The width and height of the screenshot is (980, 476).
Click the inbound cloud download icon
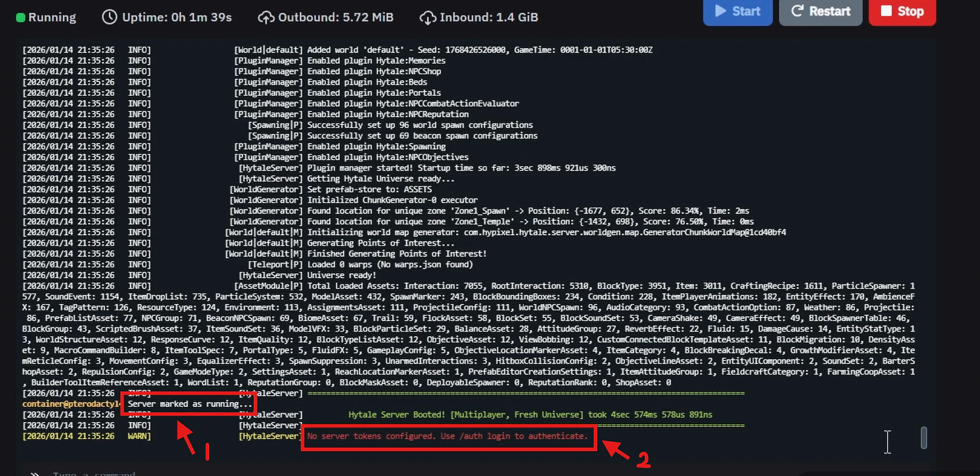(x=428, y=18)
